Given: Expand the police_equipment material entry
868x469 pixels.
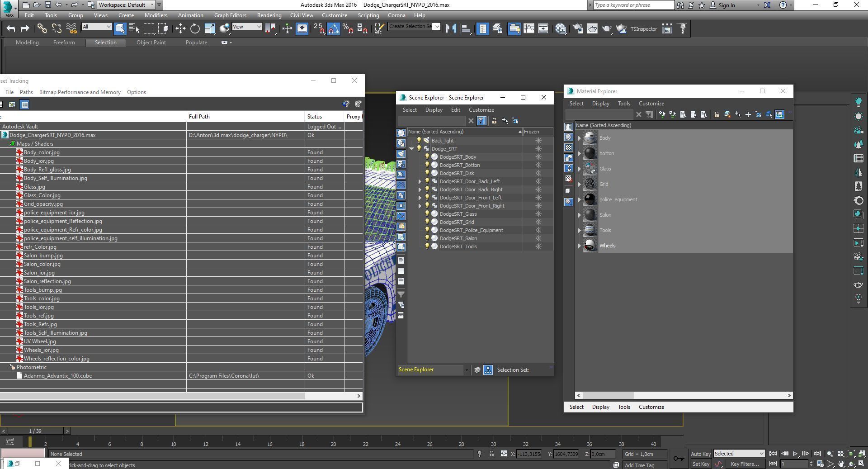Looking at the screenshot, I should (579, 200).
